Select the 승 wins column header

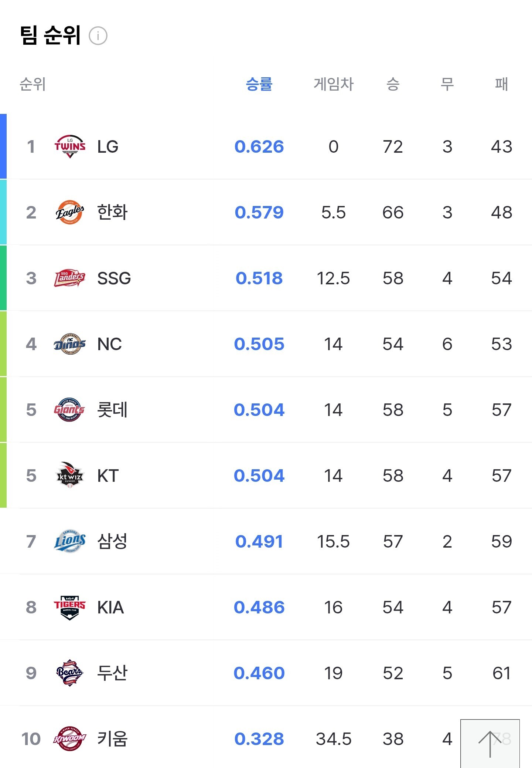(393, 84)
